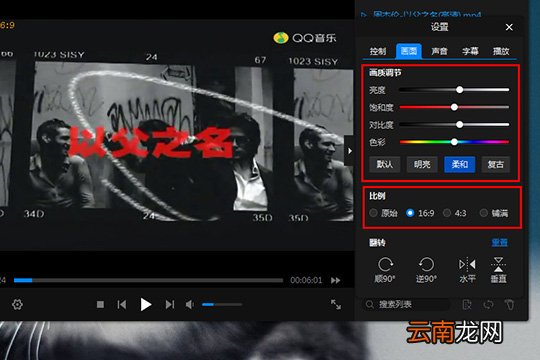Open the add-file icon beside search
This screenshot has height=360, width=540.
click(467, 305)
